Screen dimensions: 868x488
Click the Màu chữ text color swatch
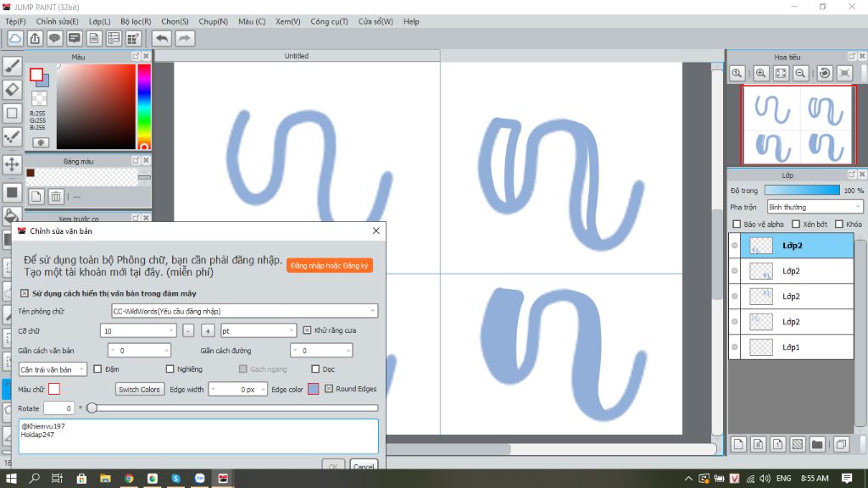click(54, 389)
